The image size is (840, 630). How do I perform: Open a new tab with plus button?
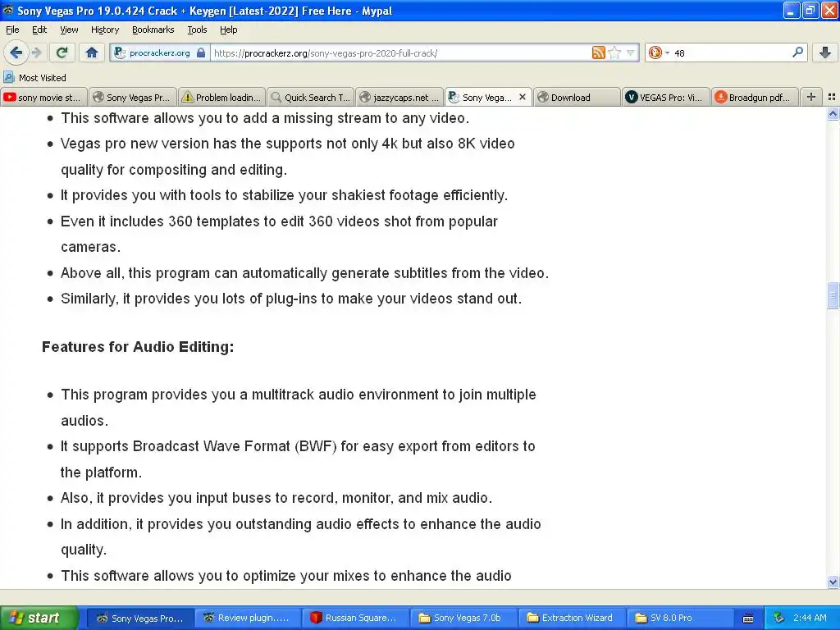[x=811, y=97]
